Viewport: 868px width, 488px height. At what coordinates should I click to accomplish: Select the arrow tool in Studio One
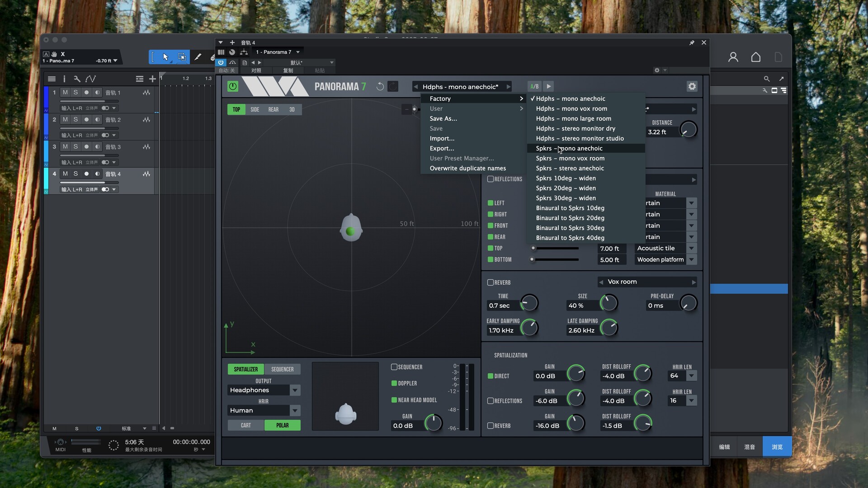[x=165, y=57]
